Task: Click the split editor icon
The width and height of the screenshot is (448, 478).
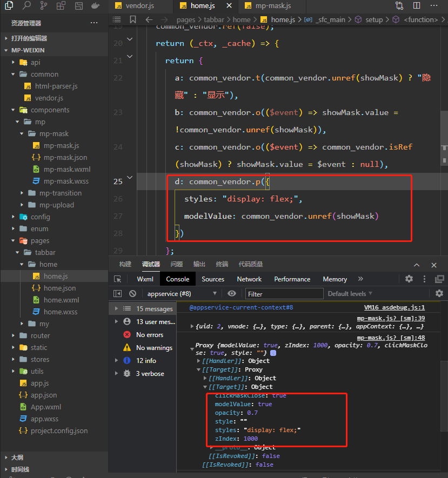Action: (x=416, y=6)
